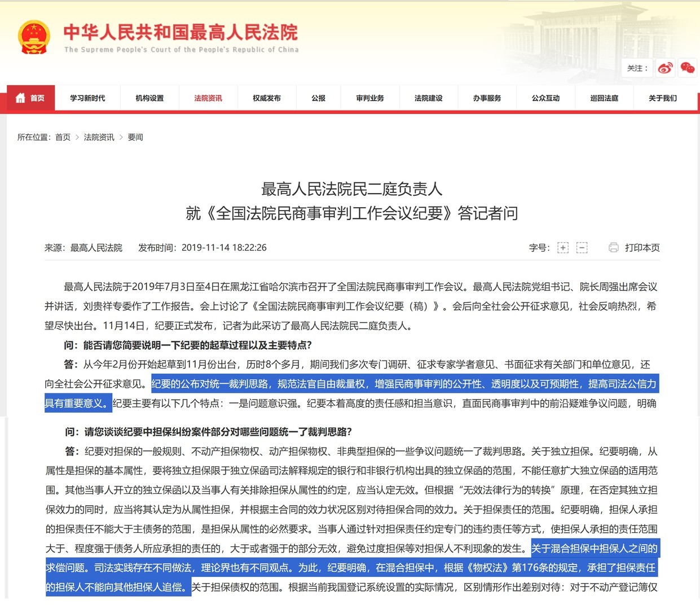Open the 审判业务 menu
700x609 pixels.
[370, 98]
